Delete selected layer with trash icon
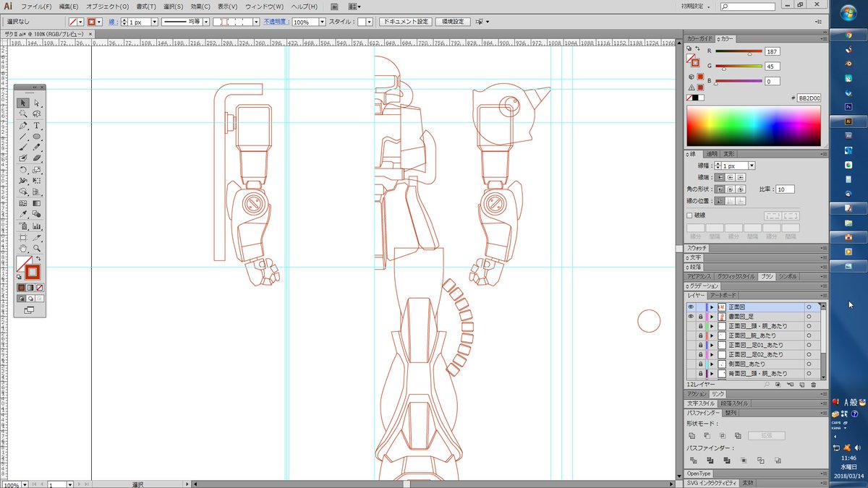The image size is (868, 488). 813,385
